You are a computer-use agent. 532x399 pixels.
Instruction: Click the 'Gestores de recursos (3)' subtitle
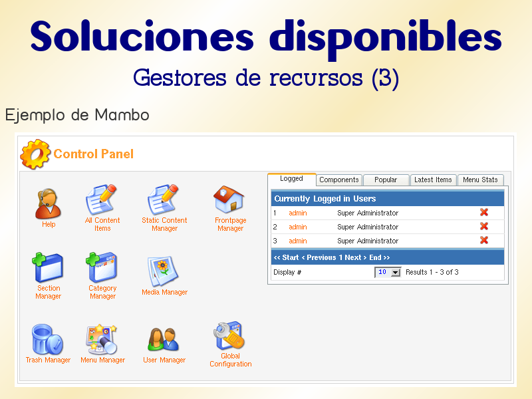tap(265, 78)
